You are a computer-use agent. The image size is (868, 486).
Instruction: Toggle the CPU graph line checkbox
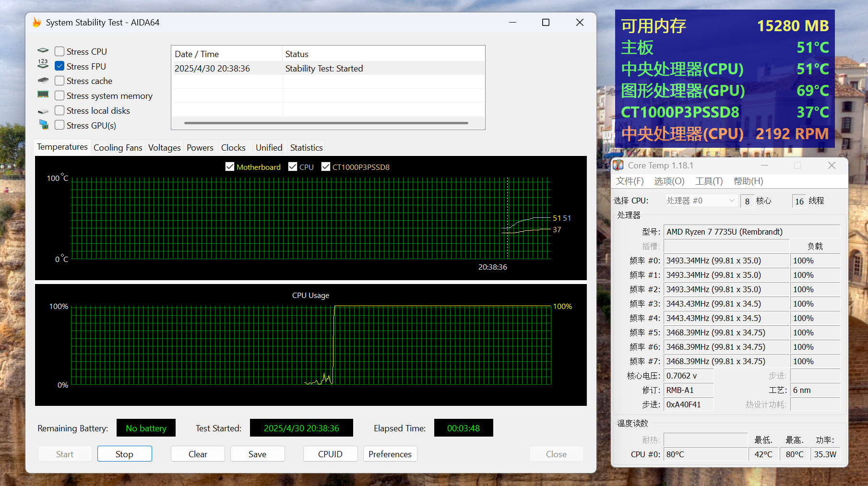pos(293,166)
